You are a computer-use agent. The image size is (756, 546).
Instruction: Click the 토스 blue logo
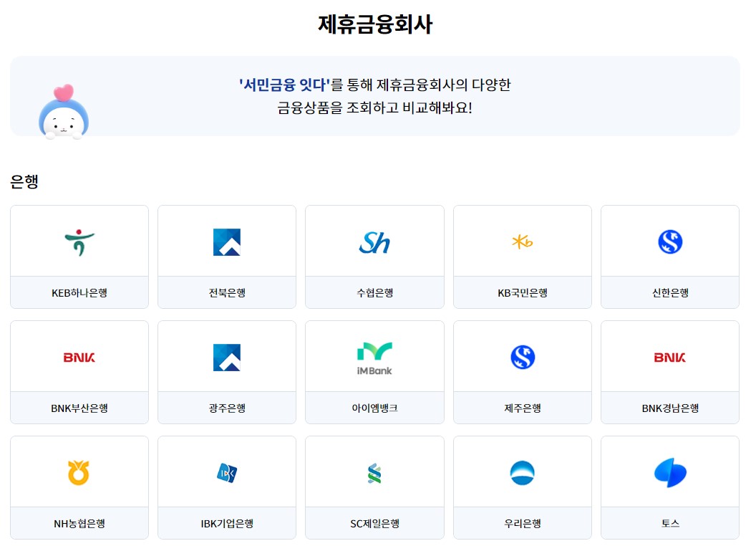pos(669,471)
